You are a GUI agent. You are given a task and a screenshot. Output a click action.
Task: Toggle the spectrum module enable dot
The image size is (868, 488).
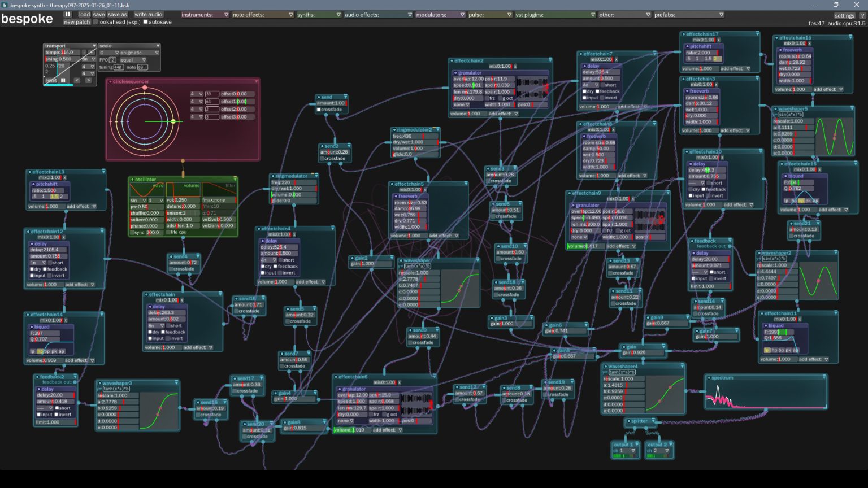click(709, 378)
